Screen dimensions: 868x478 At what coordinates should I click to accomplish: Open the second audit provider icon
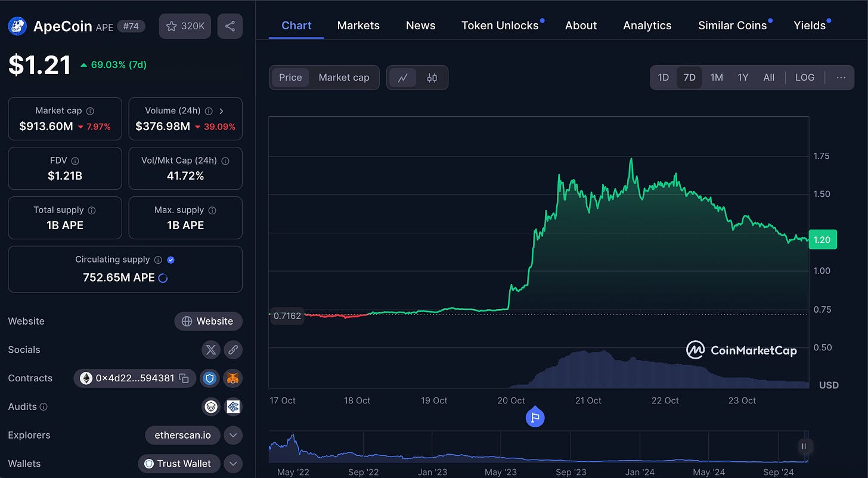(233, 406)
